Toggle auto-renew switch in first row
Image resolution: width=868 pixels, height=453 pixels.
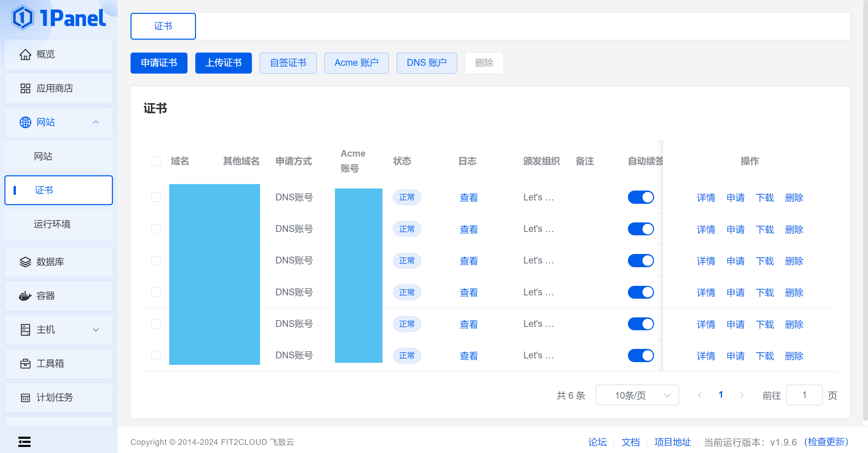coord(640,197)
